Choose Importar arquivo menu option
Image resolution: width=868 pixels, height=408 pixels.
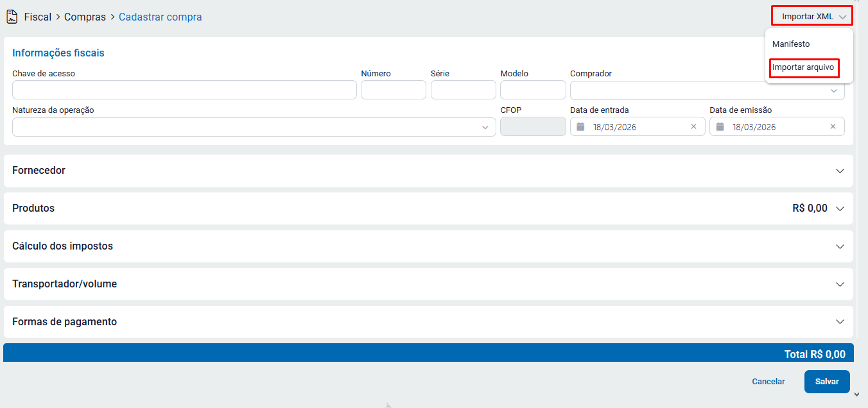(x=803, y=67)
